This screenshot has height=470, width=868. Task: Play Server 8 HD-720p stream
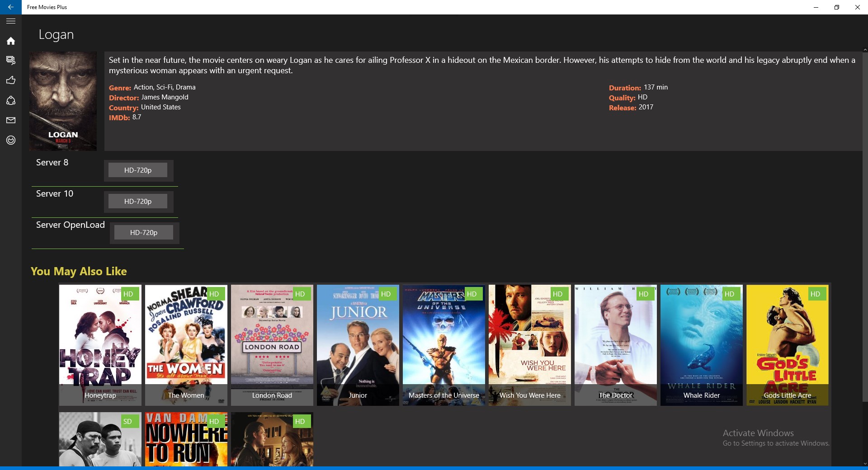pyautogui.click(x=138, y=170)
